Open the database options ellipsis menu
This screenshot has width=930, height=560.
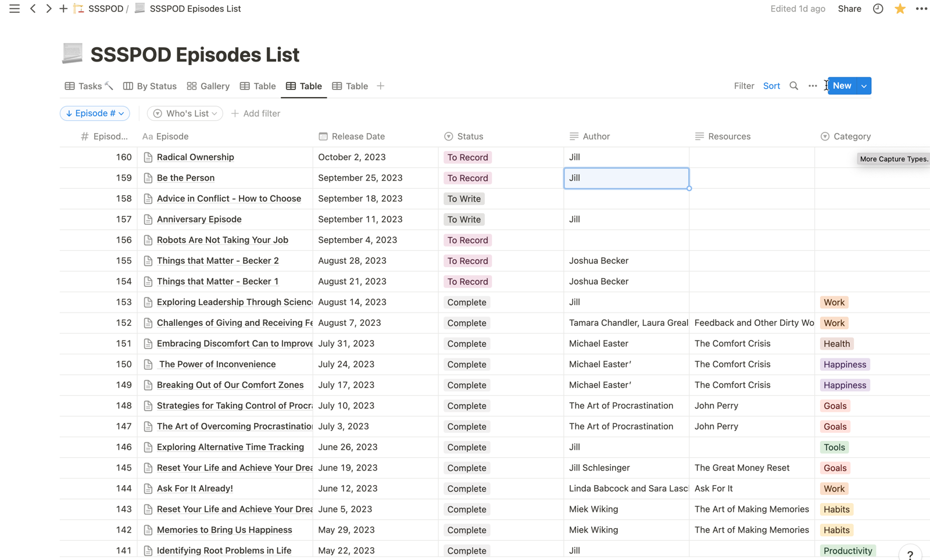click(x=813, y=86)
